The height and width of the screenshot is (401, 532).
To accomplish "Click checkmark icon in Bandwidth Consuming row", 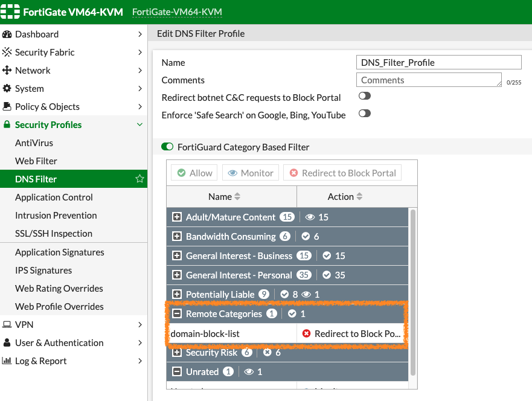I will point(306,237).
